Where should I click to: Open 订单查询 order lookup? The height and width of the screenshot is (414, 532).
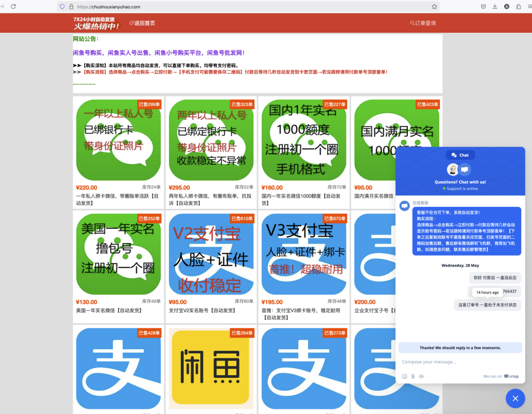point(423,23)
